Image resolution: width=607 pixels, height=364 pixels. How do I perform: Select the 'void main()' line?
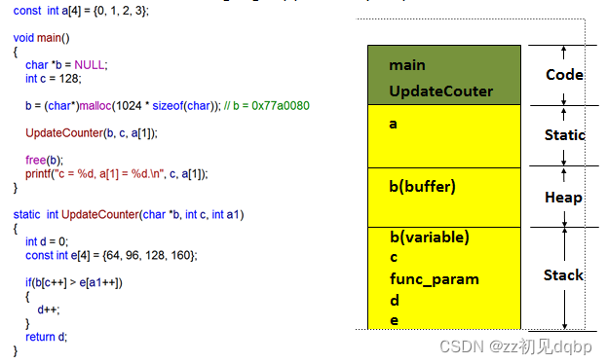42,38
